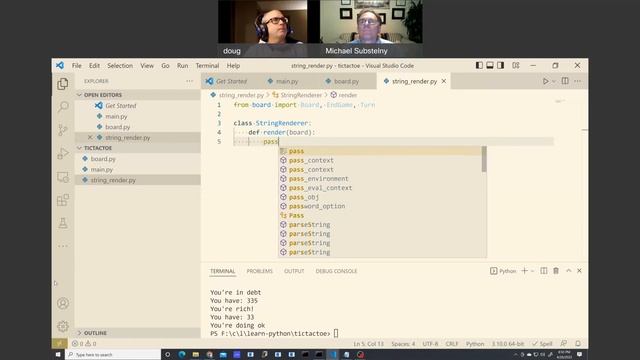Open editor More Actions ellipsis

[x=577, y=81]
